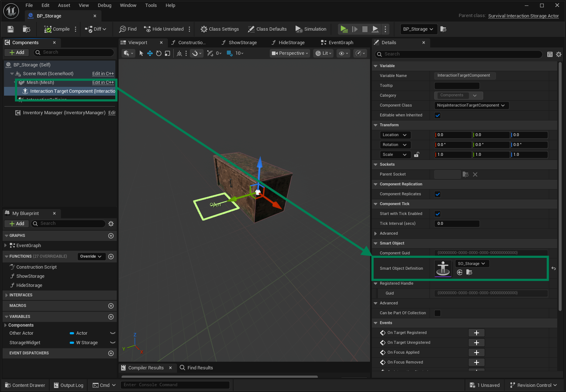Screen dimensions: 566x392
Task: Open Class Defaults
Action: (267, 29)
